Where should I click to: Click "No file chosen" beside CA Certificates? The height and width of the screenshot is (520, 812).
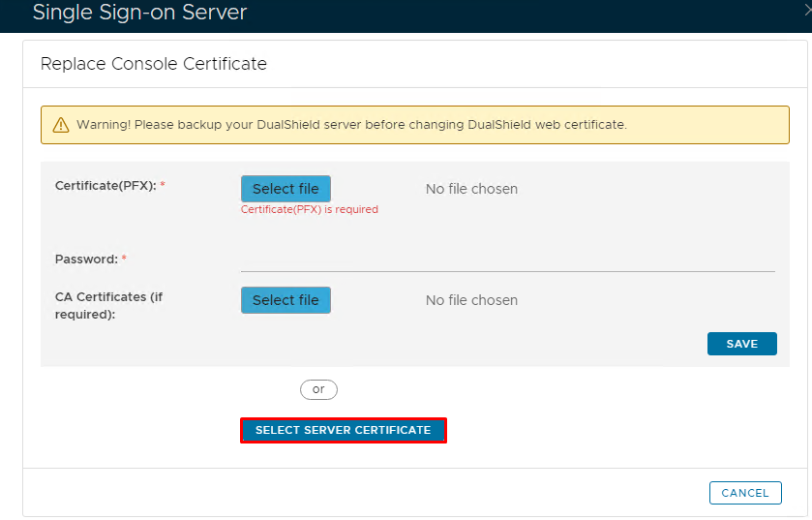tap(471, 300)
